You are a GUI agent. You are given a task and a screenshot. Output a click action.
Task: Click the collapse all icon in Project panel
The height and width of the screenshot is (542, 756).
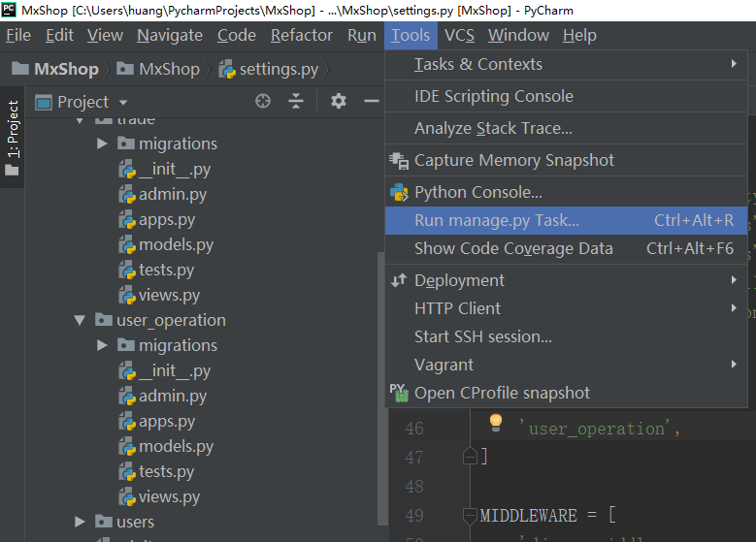pos(296,101)
